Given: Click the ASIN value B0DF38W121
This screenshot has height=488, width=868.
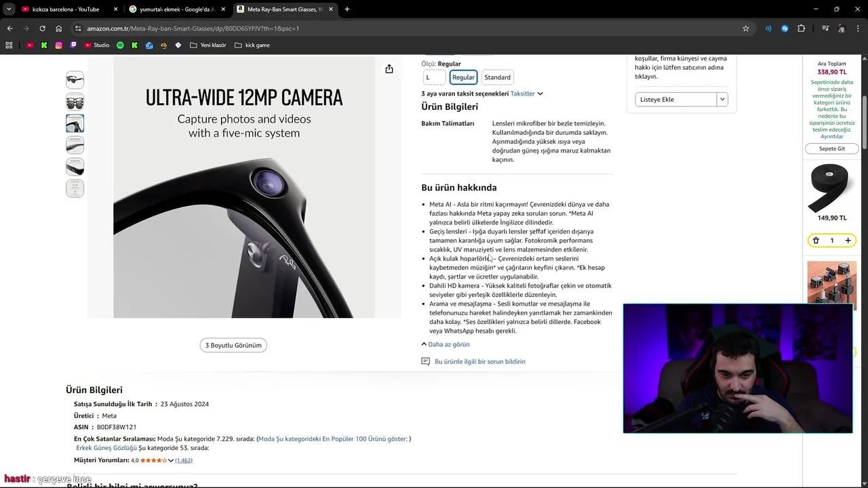Looking at the screenshot, I should coord(117,427).
